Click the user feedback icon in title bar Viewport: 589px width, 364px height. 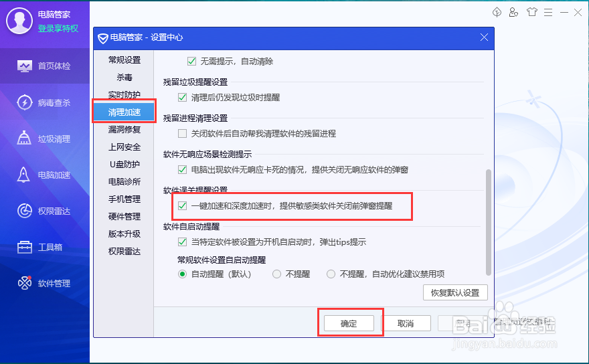point(513,13)
